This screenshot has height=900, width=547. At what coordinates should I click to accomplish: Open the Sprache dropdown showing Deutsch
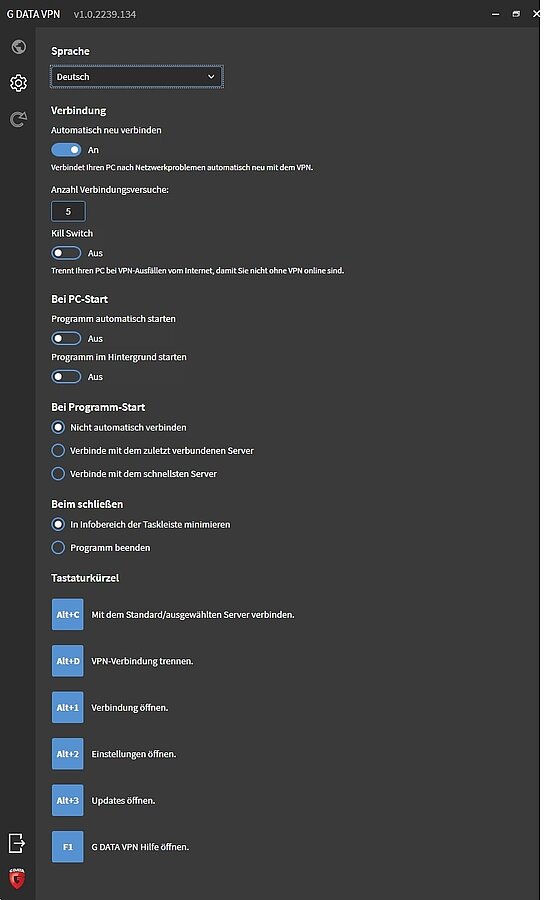137,77
